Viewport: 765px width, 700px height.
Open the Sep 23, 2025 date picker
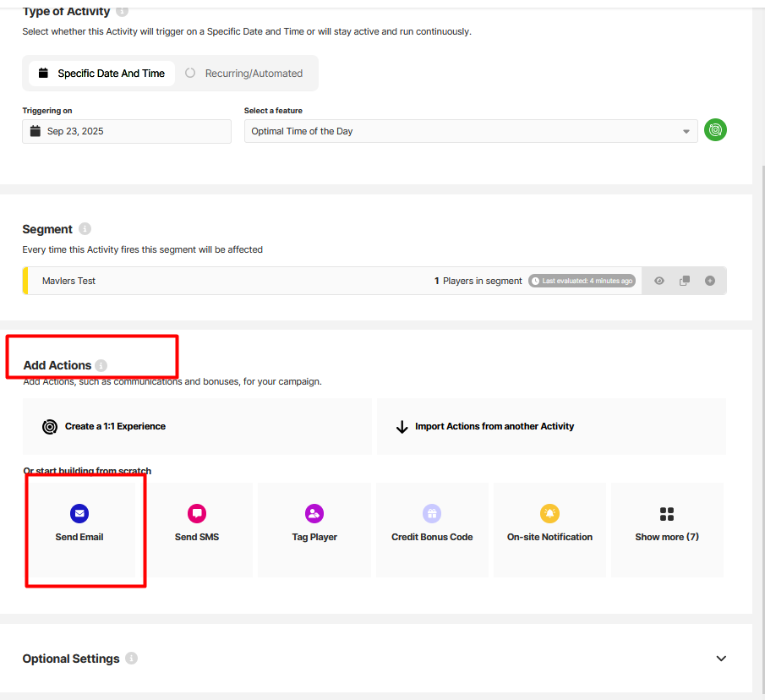point(127,131)
